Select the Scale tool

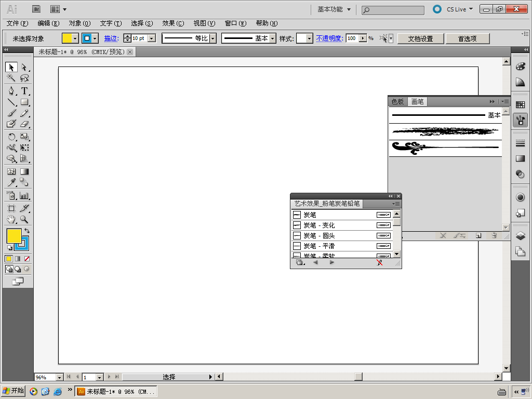click(24, 137)
